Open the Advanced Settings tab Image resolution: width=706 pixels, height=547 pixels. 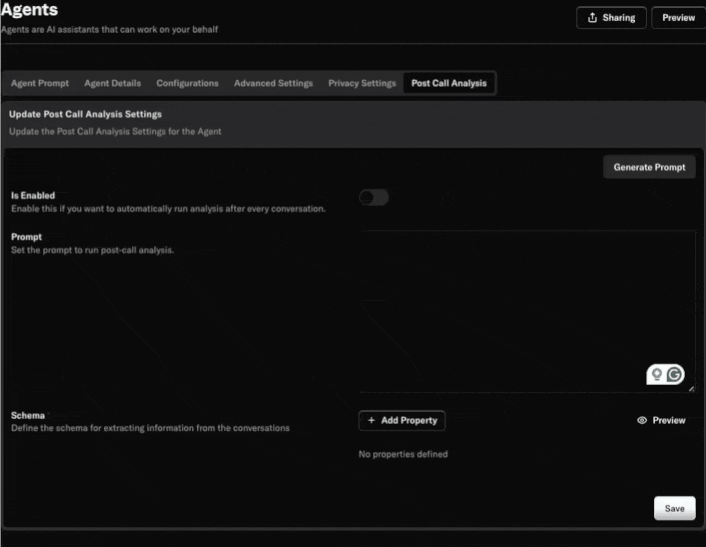tap(273, 83)
